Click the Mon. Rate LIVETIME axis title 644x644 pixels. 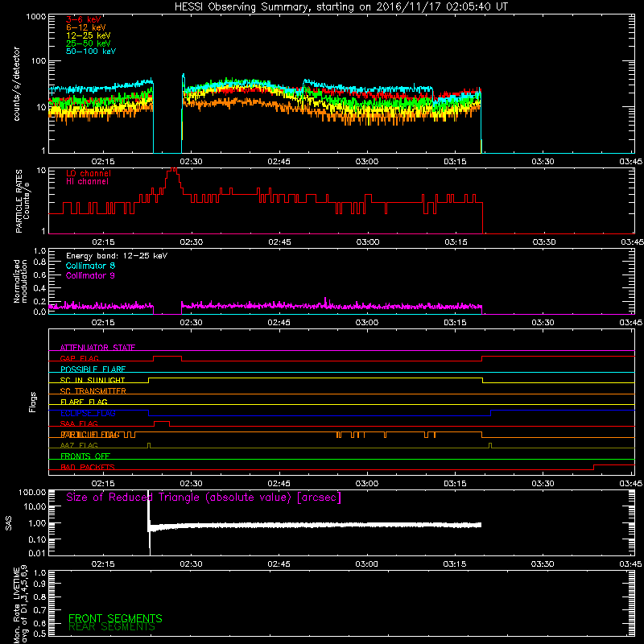tap(17, 605)
